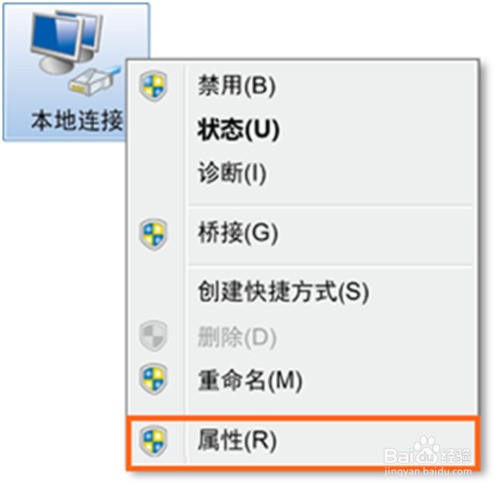This screenshot has width=500, height=489.
Task: Click the separator line below 诊断(I)
Action: (330, 206)
